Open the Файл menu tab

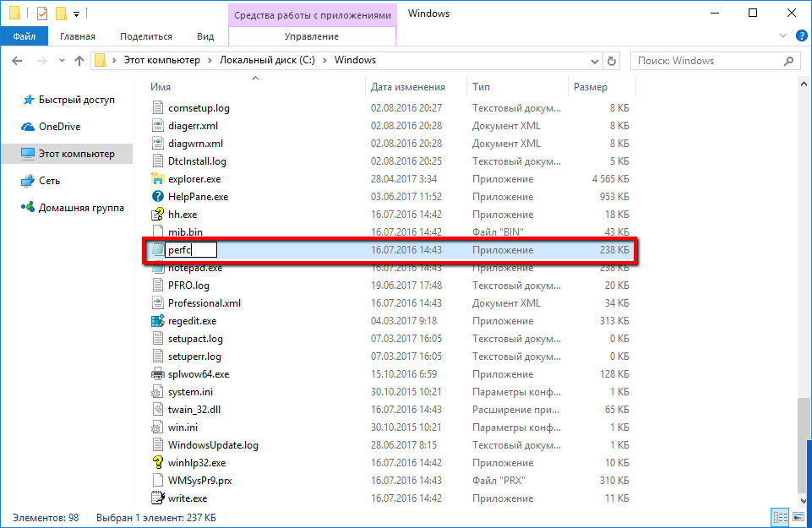point(25,36)
